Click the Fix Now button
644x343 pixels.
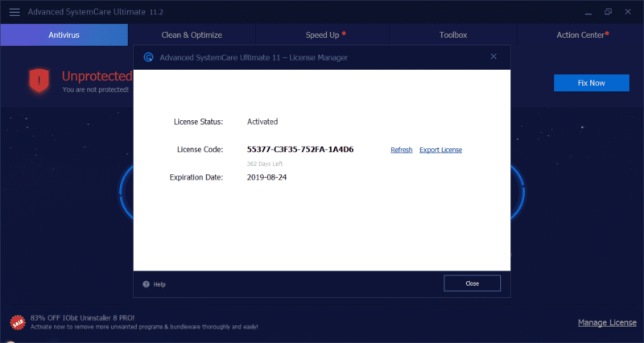592,83
